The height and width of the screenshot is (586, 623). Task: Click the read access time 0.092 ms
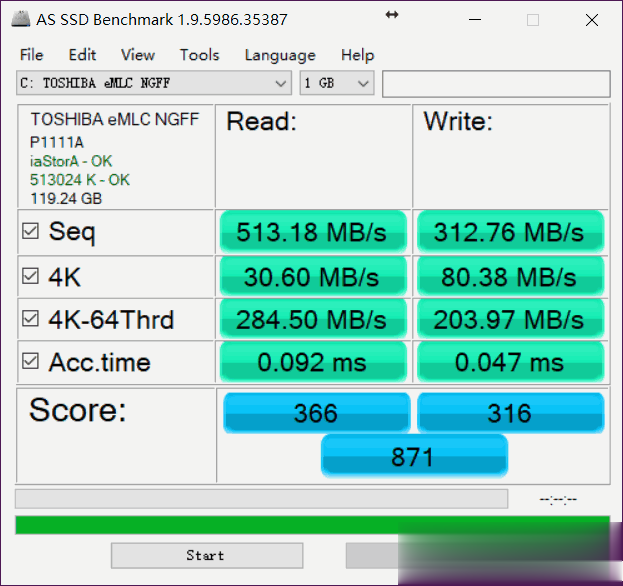313,362
